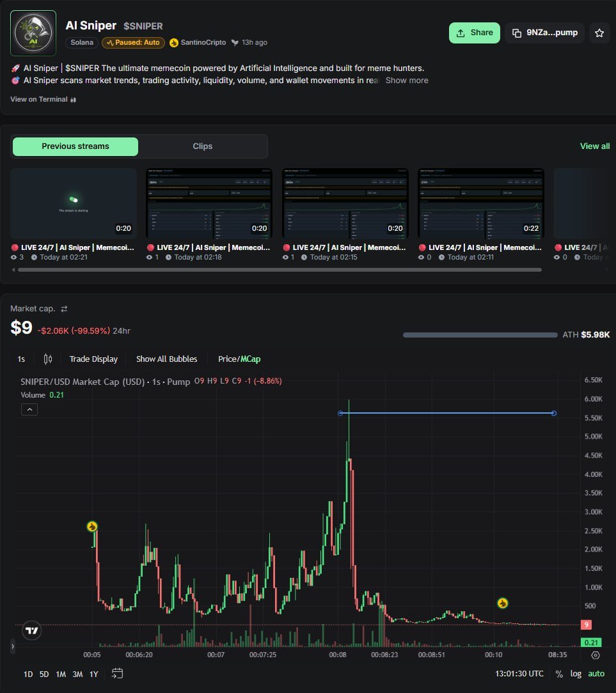Click the ATH progress bar
Image resolution: width=616 pixels, height=693 pixels.
click(480, 335)
